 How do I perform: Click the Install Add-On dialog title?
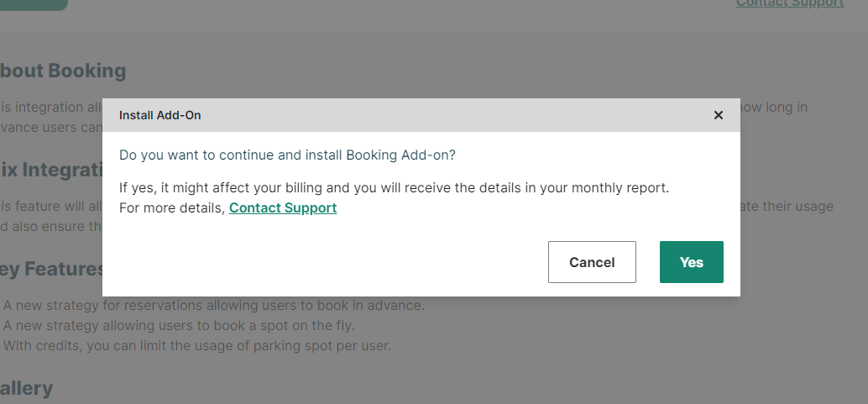[159, 115]
